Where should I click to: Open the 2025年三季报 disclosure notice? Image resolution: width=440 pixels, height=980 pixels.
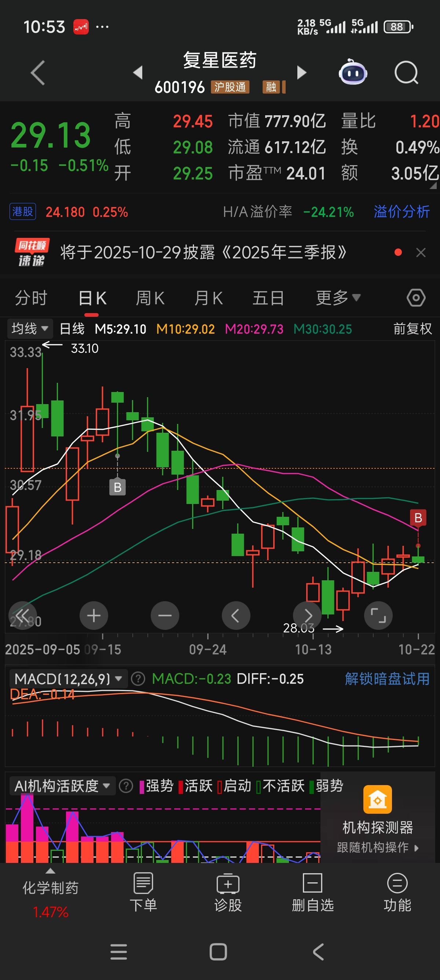[x=203, y=252]
